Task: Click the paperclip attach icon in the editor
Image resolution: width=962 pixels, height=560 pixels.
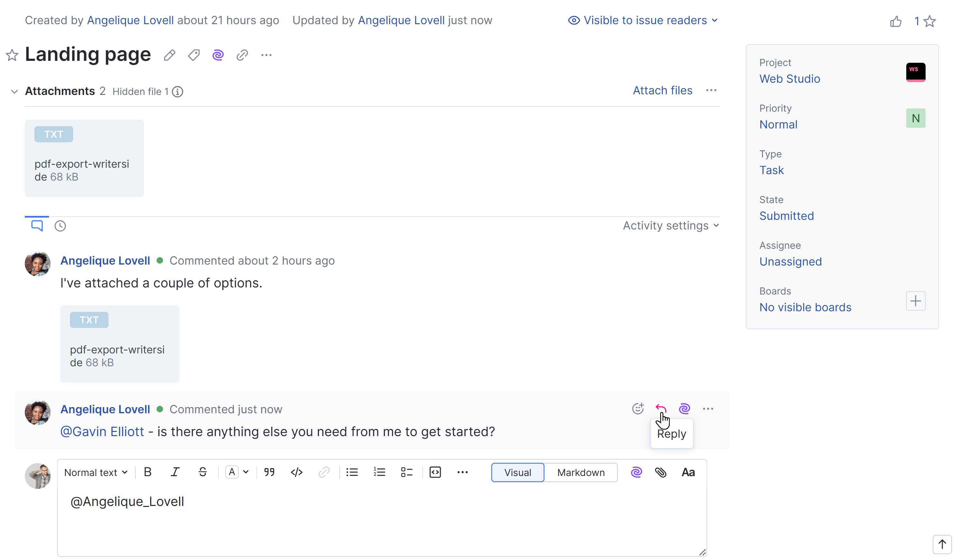Action: (x=660, y=472)
